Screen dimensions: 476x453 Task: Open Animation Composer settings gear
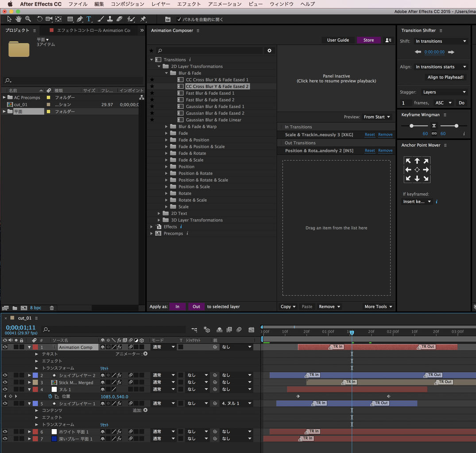click(x=269, y=50)
